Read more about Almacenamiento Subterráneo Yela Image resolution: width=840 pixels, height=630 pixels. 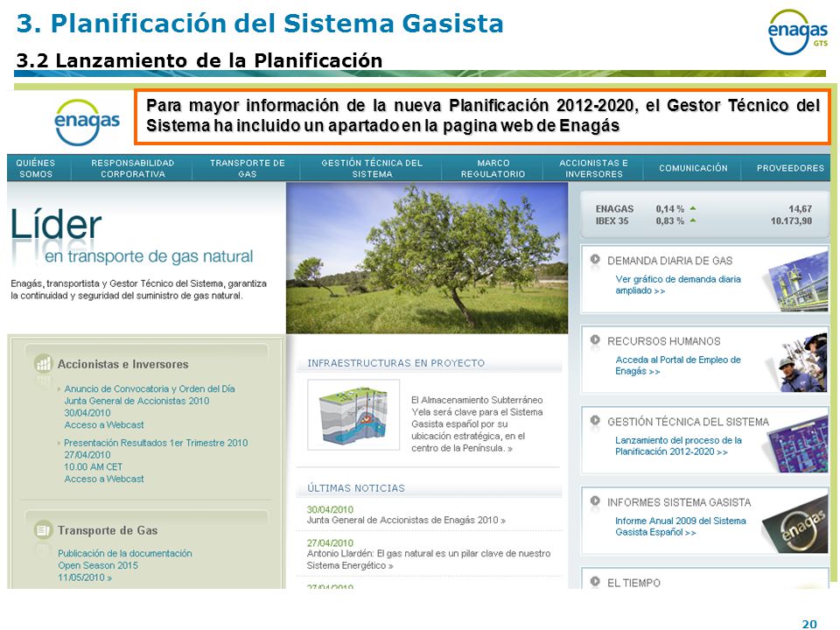[477, 424]
